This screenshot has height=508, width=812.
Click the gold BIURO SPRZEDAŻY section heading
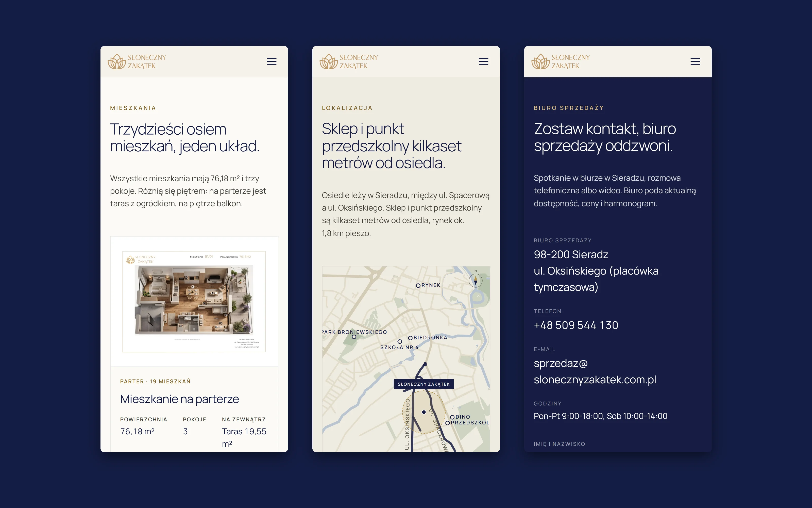[x=569, y=108]
